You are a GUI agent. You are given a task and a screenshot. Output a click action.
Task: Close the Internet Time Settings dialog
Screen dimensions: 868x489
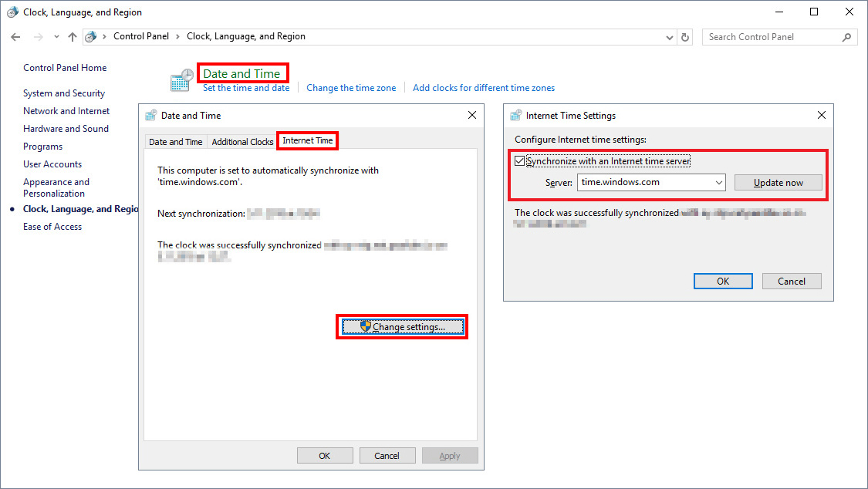[822, 115]
